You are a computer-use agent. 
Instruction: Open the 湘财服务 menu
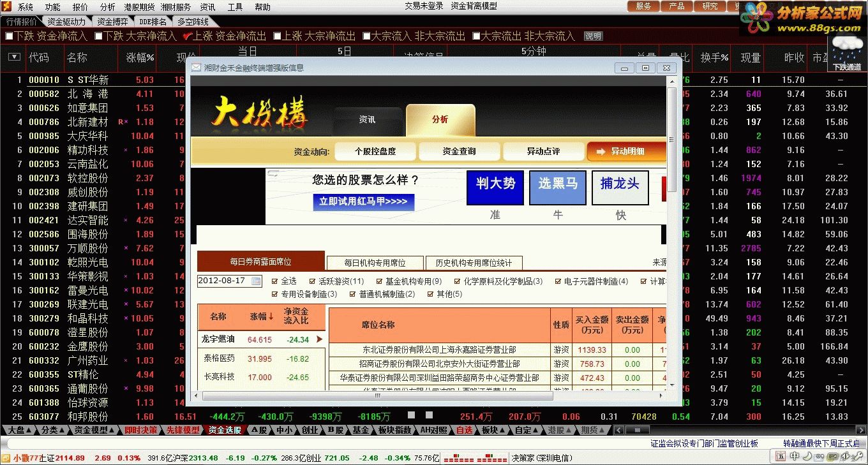tap(176, 7)
